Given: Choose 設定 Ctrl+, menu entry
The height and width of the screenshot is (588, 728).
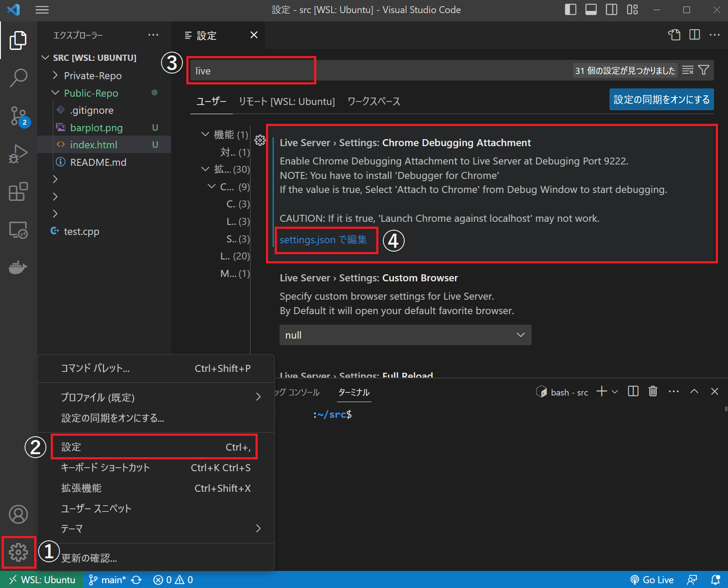Looking at the screenshot, I should click(x=156, y=447).
